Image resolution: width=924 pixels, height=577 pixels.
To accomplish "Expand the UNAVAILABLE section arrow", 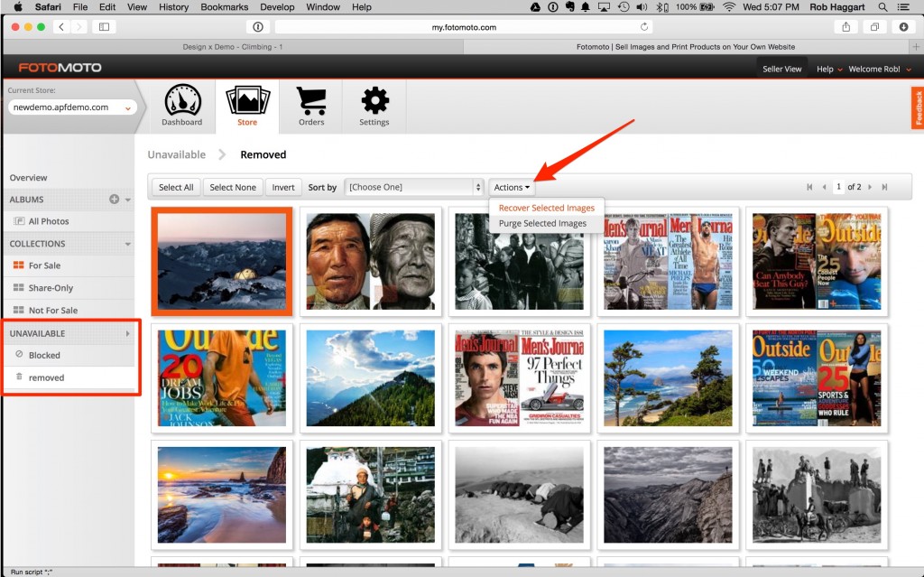I will pos(128,333).
